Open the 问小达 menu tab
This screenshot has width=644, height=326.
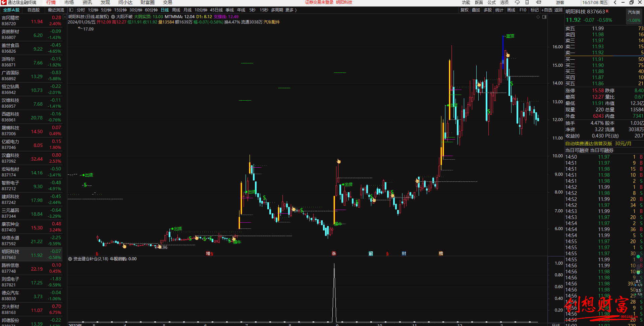coord(125,2)
